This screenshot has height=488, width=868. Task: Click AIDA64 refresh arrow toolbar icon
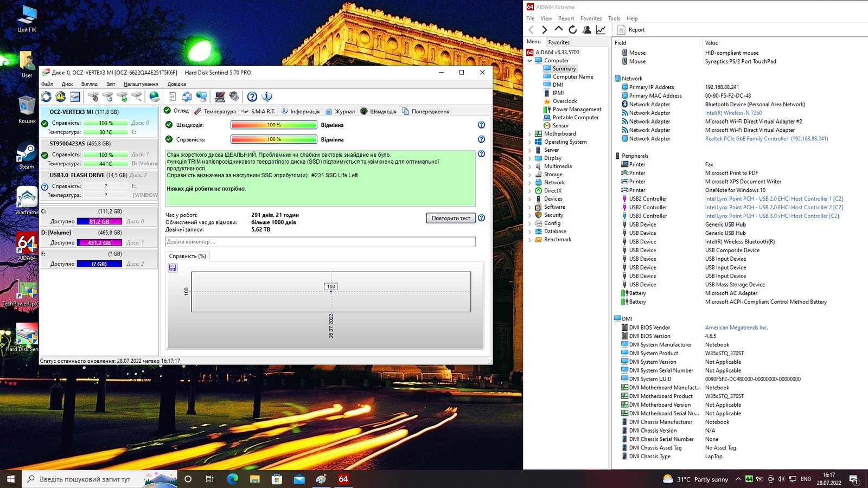(572, 30)
